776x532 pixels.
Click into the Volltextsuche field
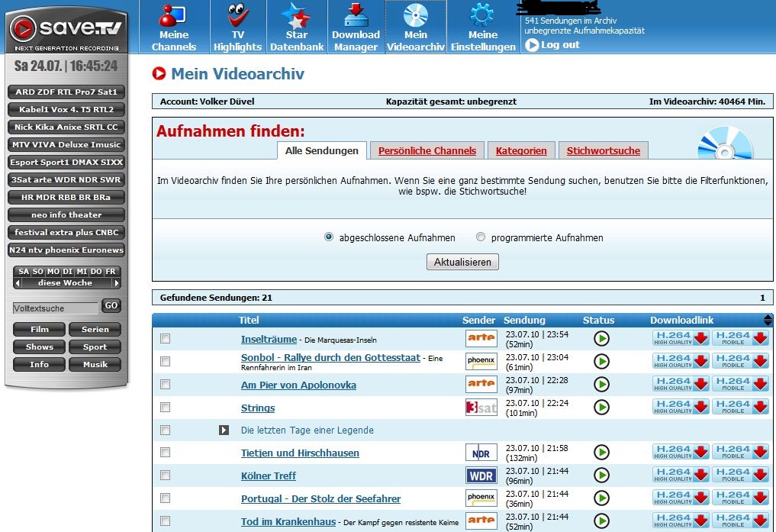coord(55,308)
